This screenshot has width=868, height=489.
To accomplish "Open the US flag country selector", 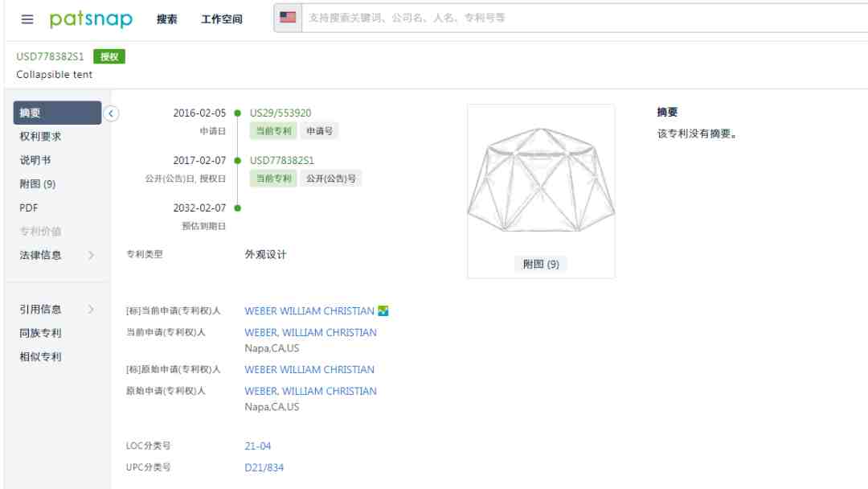I will [x=288, y=18].
